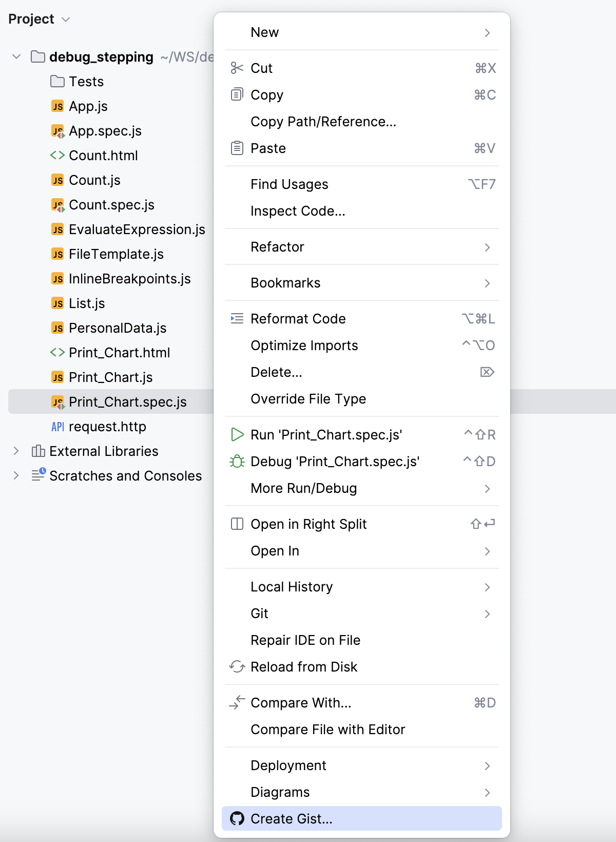Click the Reload from Disk icon
This screenshot has height=842, width=616.
point(237,667)
